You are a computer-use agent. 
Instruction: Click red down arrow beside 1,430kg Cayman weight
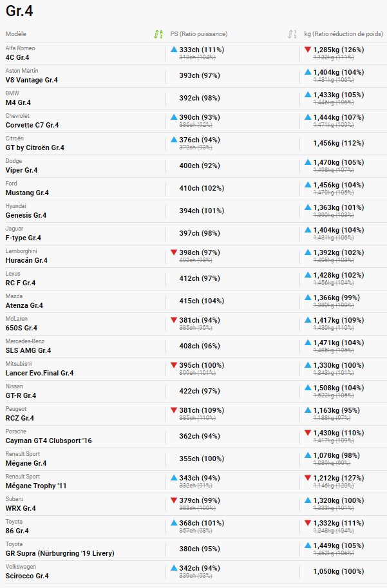(308, 432)
